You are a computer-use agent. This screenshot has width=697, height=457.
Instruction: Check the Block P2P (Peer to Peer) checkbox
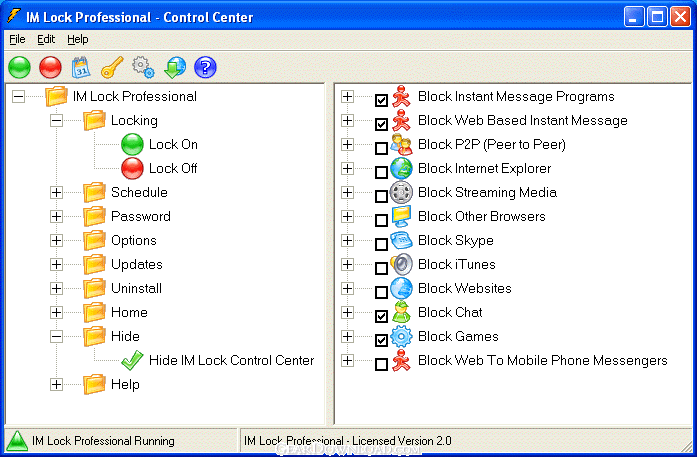tap(381, 148)
